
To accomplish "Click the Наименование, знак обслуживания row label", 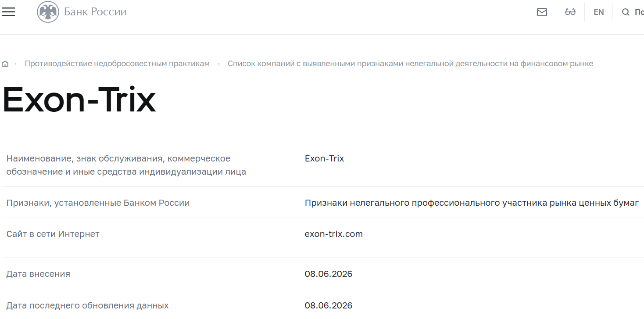I will click(x=126, y=165).
